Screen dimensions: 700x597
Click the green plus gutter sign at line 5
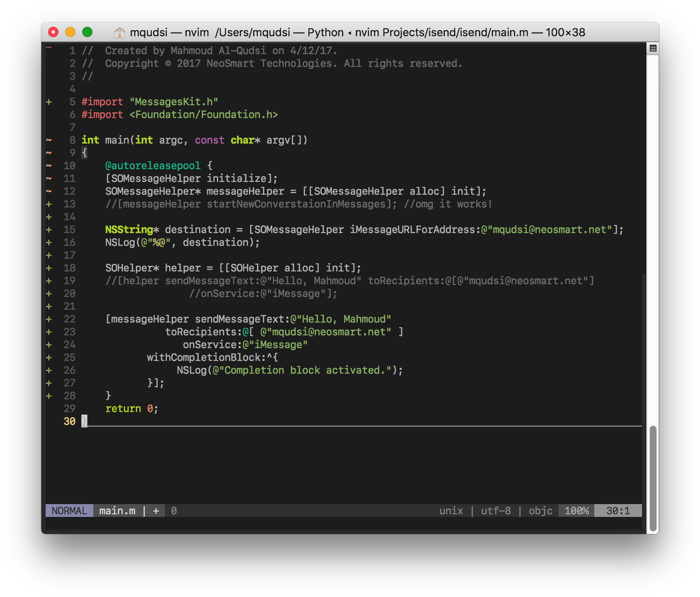[49, 102]
